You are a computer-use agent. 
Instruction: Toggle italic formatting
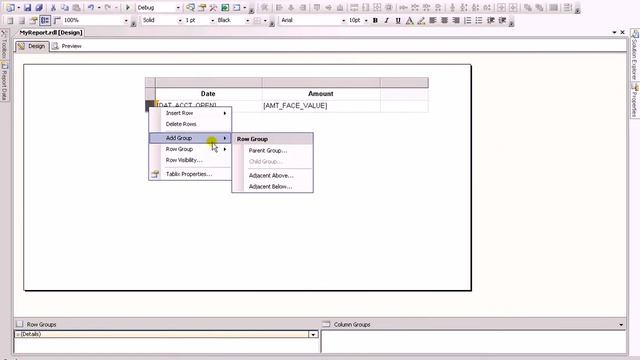coord(387,20)
